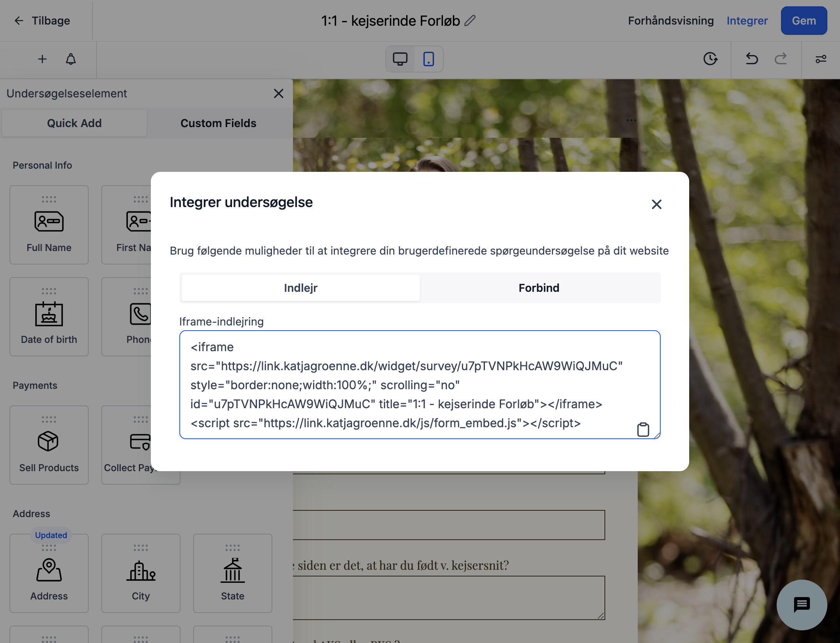Click the Updated badge on Address
The width and height of the screenshot is (840, 643).
pyautogui.click(x=51, y=535)
